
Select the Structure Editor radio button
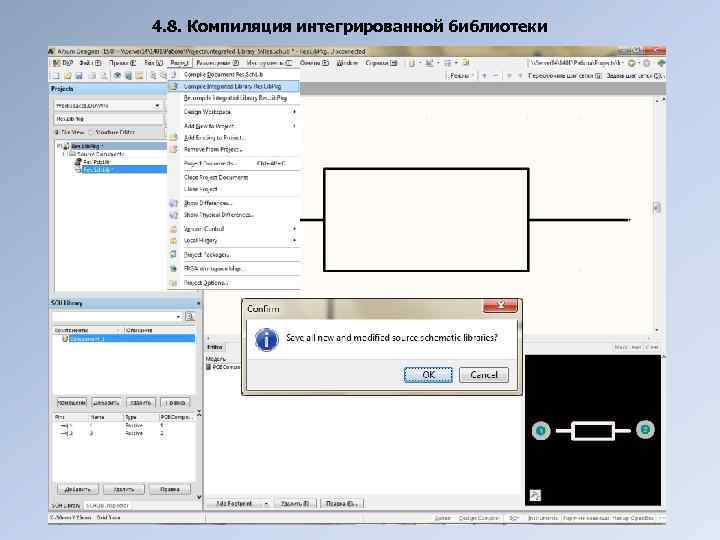pyautogui.click(x=90, y=132)
